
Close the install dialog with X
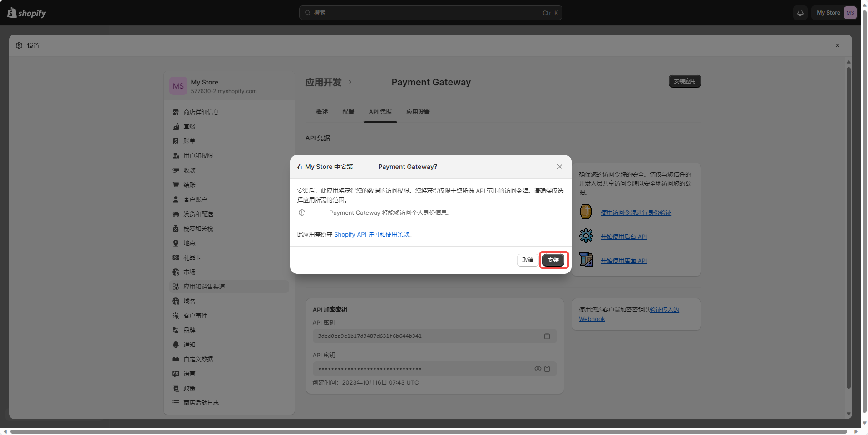pos(560,167)
